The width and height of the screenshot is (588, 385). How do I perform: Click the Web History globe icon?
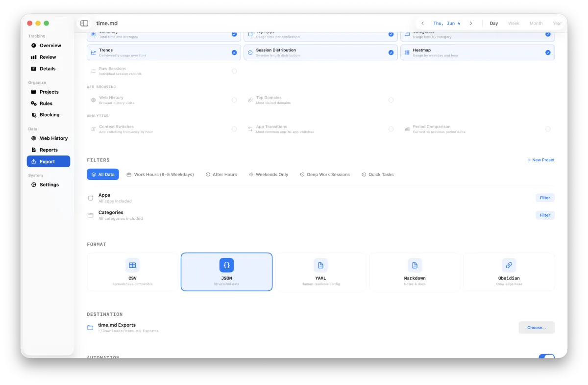pyautogui.click(x=34, y=138)
